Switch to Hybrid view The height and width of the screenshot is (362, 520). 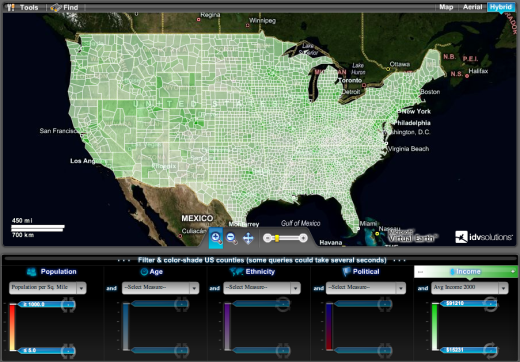click(500, 7)
